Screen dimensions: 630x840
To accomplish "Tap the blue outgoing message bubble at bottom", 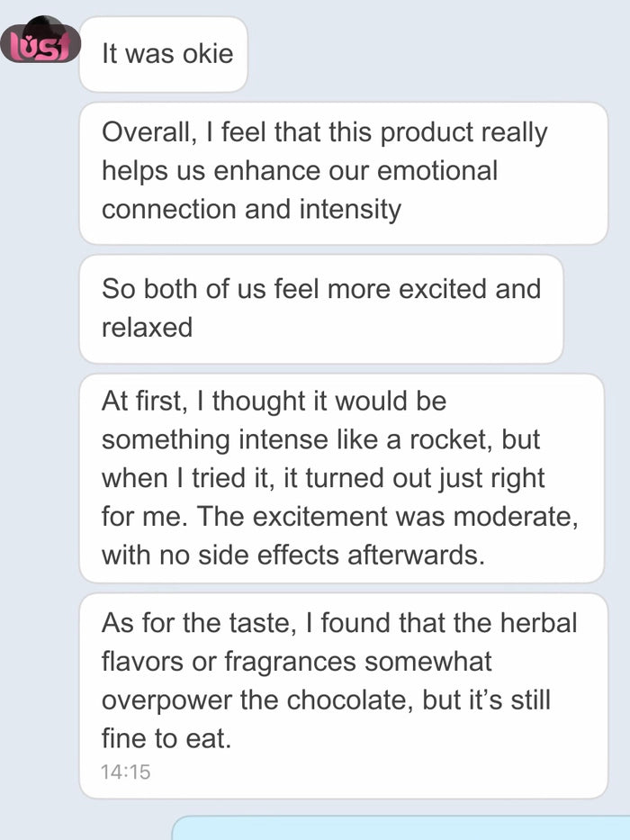I will point(400,828).
